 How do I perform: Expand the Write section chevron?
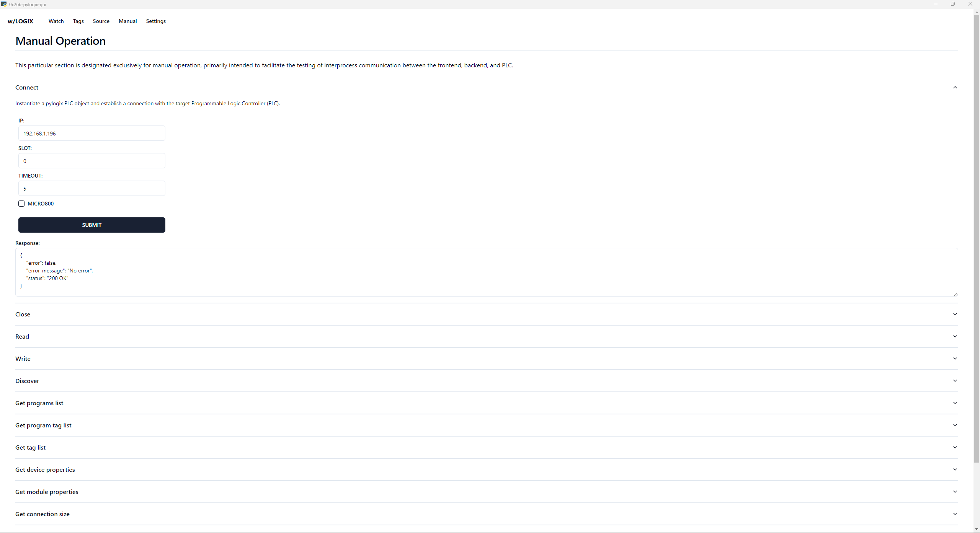(x=955, y=359)
